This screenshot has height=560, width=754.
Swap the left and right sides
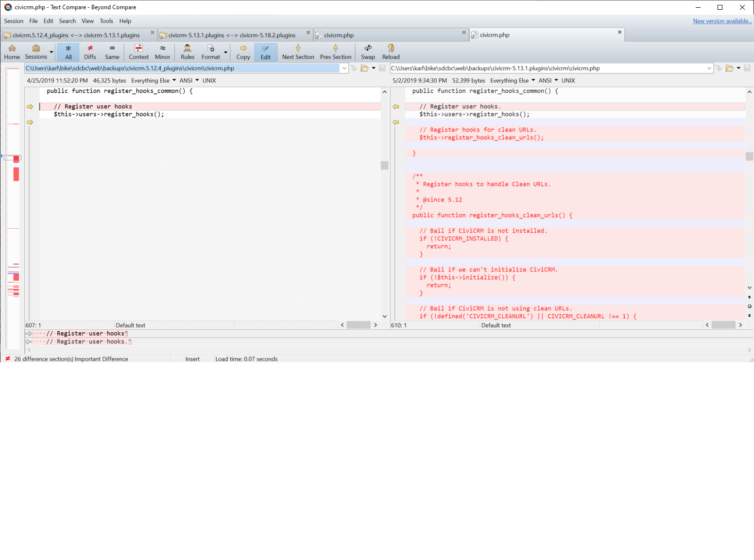pos(368,52)
